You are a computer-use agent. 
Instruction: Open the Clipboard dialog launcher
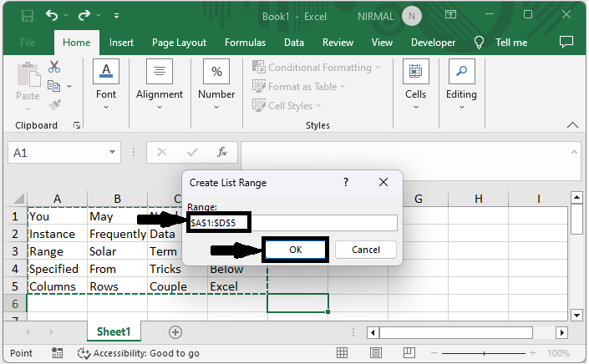[x=77, y=125]
